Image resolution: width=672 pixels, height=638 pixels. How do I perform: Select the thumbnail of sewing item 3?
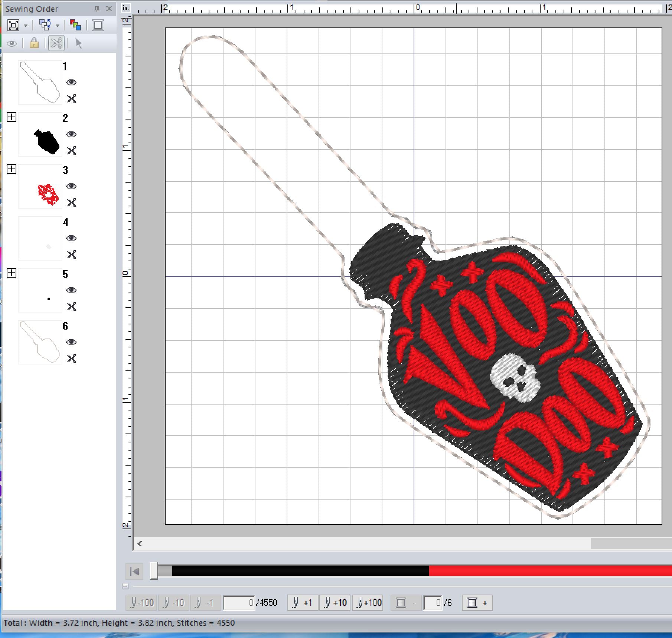pyautogui.click(x=40, y=186)
